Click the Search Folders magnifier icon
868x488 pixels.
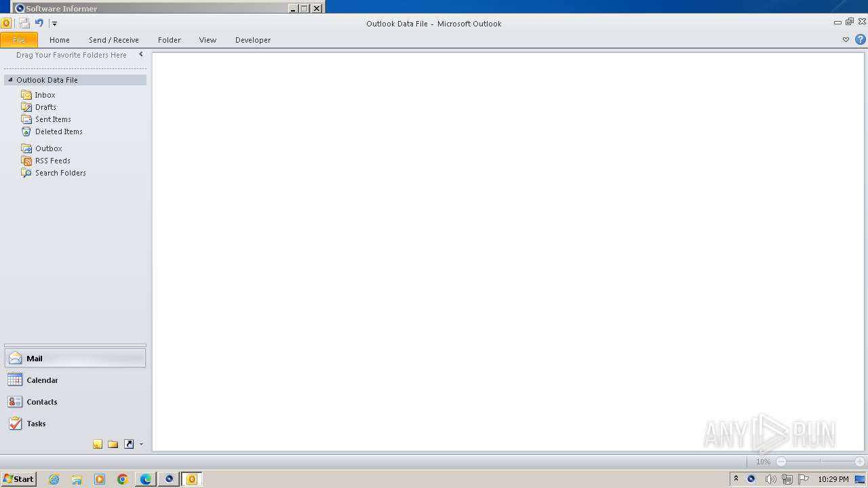26,173
